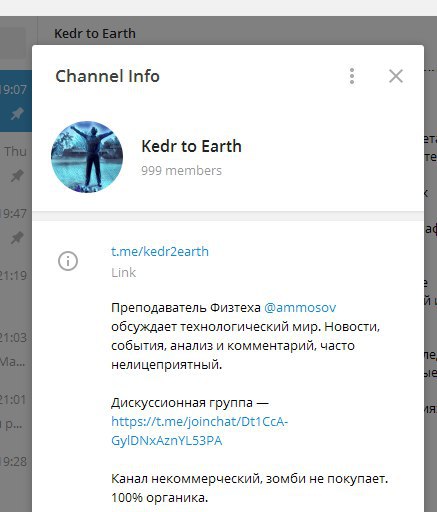Select the chat entry timed 21:03
The height and width of the screenshot is (512, 437).
point(16,349)
